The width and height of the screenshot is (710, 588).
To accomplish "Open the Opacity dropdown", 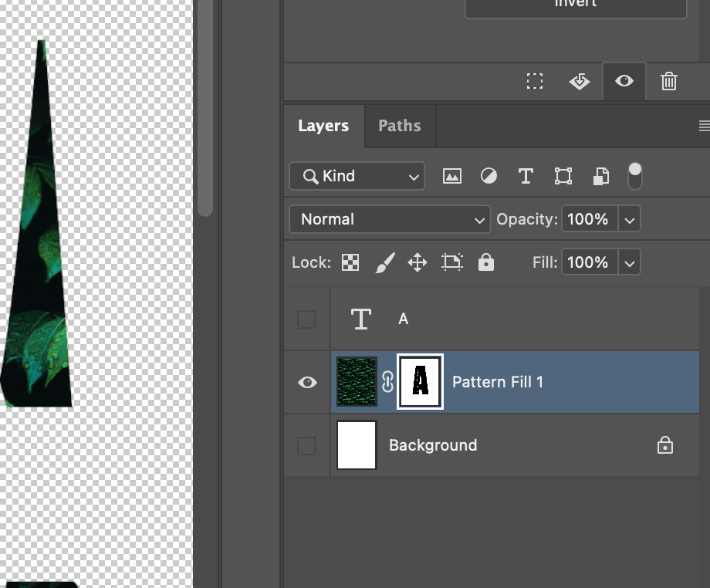I will [630, 219].
